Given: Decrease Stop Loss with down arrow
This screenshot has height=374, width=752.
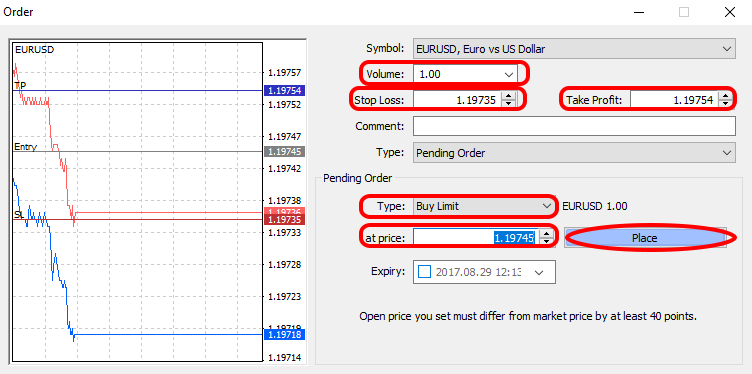Looking at the screenshot, I should [508, 104].
